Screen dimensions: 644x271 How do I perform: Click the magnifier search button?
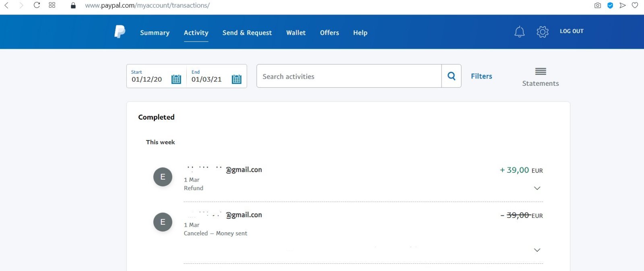click(451, 76)
